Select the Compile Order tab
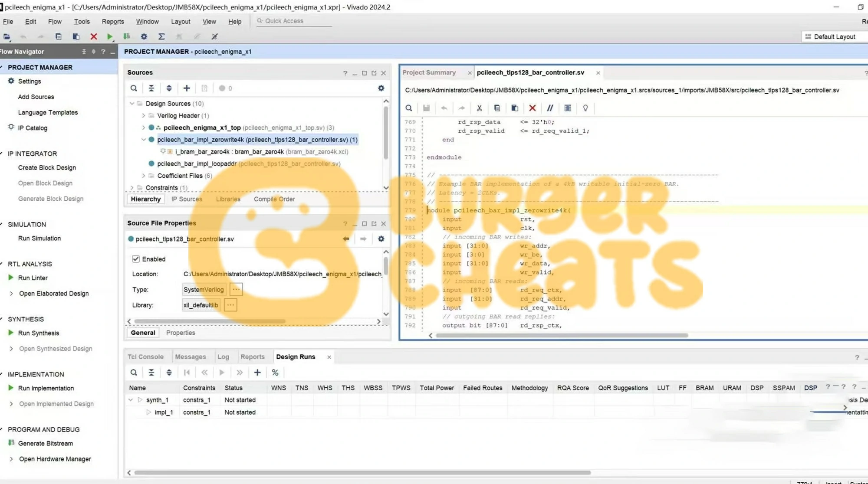The image size is (868, 484). (x=274, y=199)
